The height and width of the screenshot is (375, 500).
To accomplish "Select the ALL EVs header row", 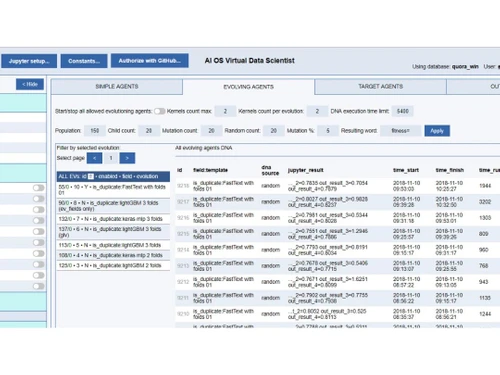I will point(113,176).
